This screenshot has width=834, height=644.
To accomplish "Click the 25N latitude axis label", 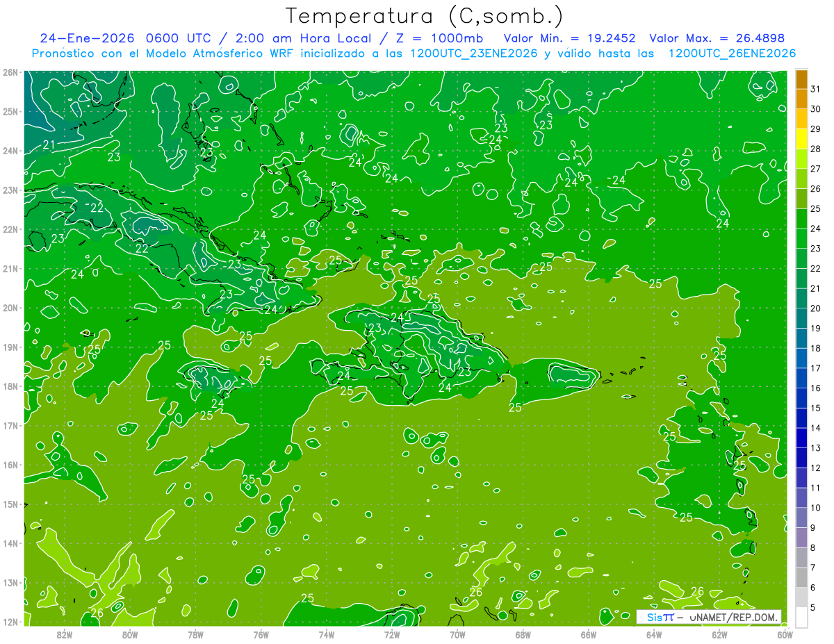I will click(10, 111).
